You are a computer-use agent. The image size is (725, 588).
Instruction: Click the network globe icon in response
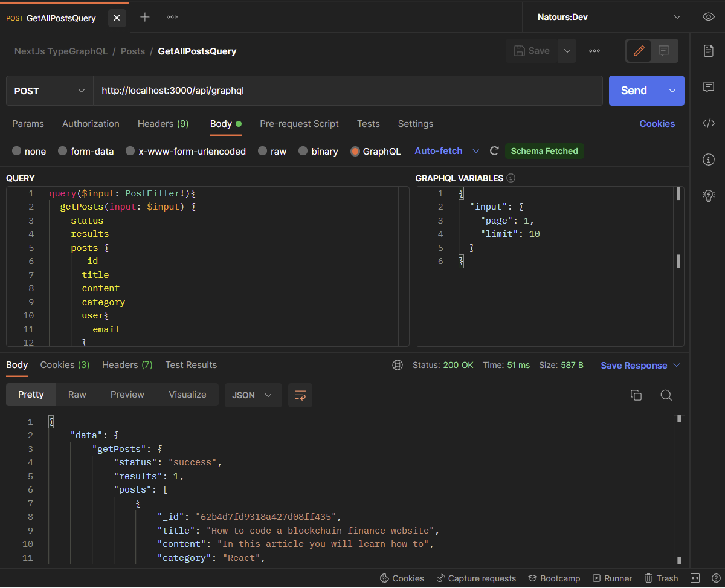pyautogui.click(x=398, y=365)
